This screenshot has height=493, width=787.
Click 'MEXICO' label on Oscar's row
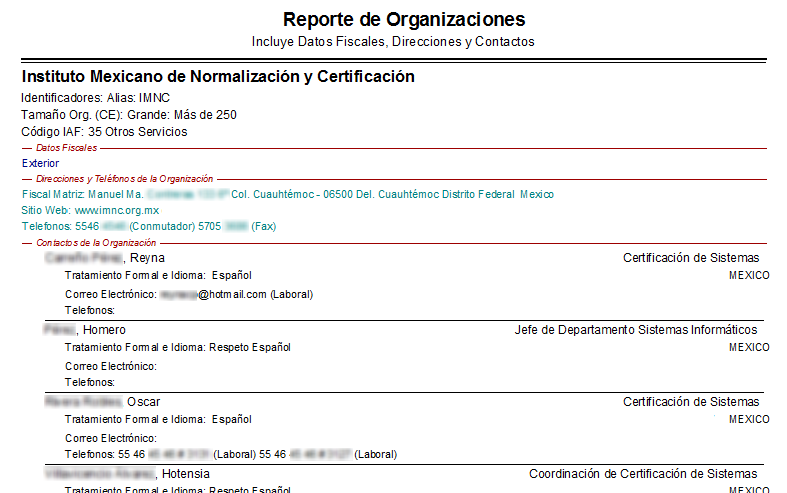(x=749, y=419)
